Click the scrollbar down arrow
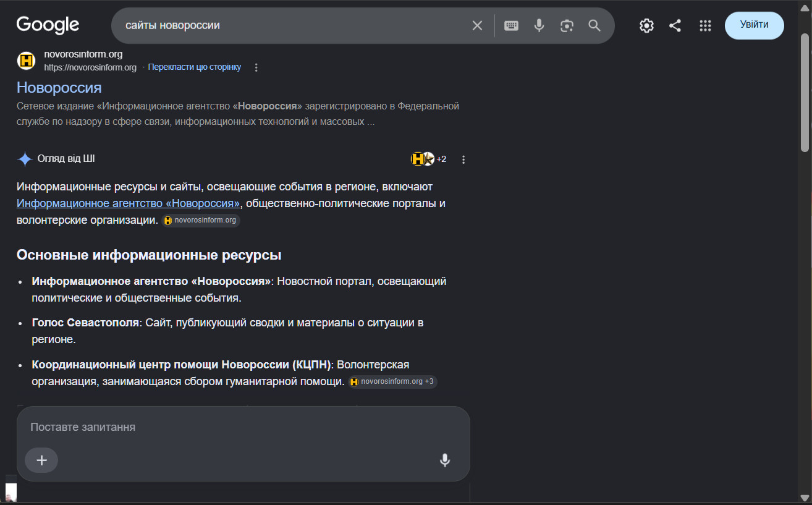The width and height of the screenshot is (812, 505). click(x=805, y=497)
